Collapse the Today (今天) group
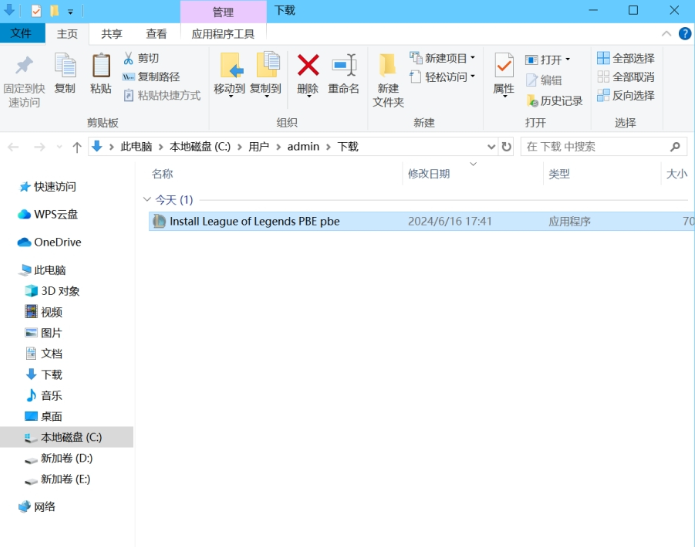Viewport: 697px width, 547px height. [x=147, y=200]
